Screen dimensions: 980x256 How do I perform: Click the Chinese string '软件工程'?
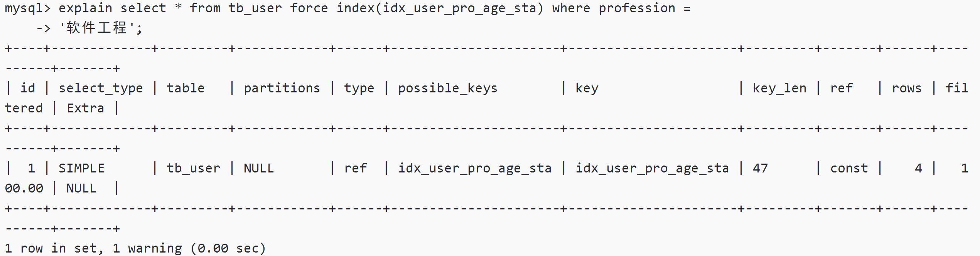(97, 28)
